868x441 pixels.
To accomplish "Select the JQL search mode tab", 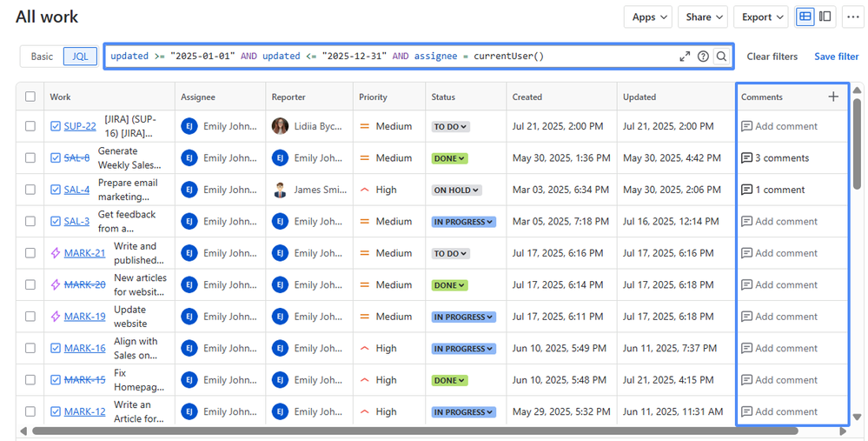I will point(80,57).
